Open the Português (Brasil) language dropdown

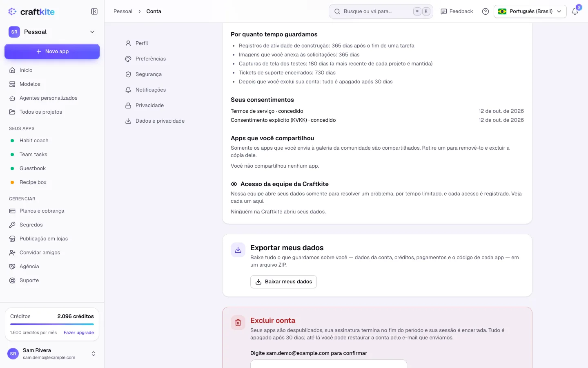tap(530, 11)
